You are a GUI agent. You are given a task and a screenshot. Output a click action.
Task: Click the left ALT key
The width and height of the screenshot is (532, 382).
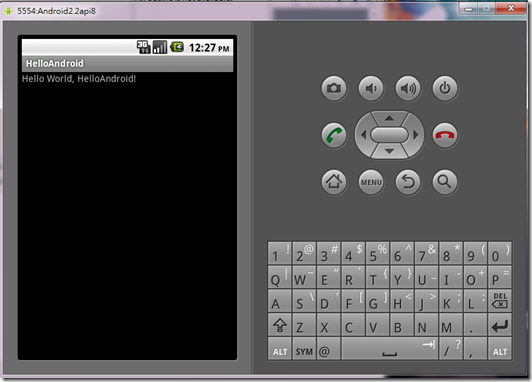[x=280, y=348]
